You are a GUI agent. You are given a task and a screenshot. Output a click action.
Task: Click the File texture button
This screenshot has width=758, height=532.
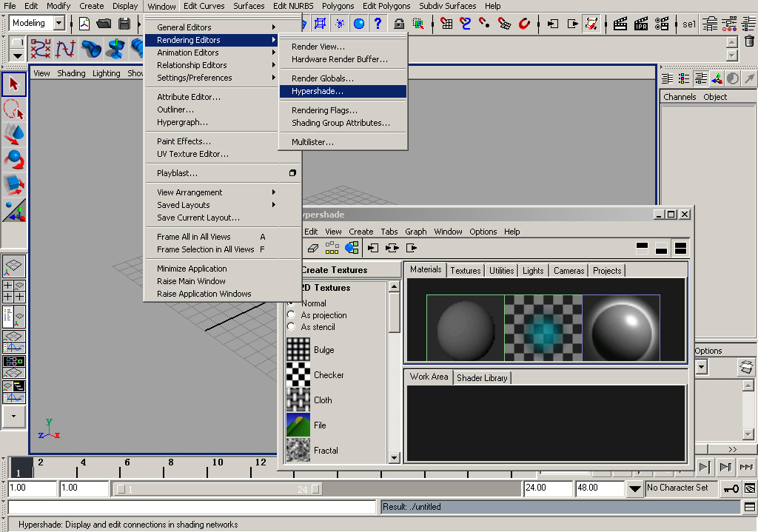pos(298,425)
